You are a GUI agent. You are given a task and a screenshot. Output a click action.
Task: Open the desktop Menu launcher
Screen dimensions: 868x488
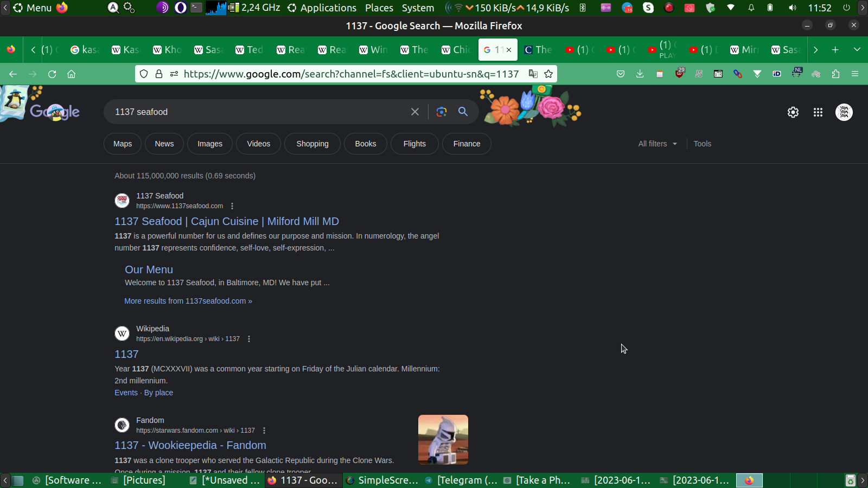(x=33, y=8)
